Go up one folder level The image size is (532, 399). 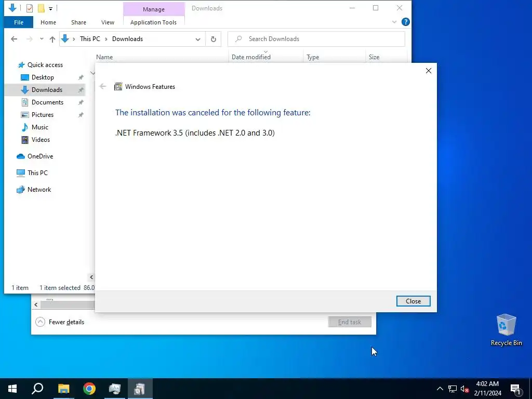pyautogui.click(x=52, y=39)
